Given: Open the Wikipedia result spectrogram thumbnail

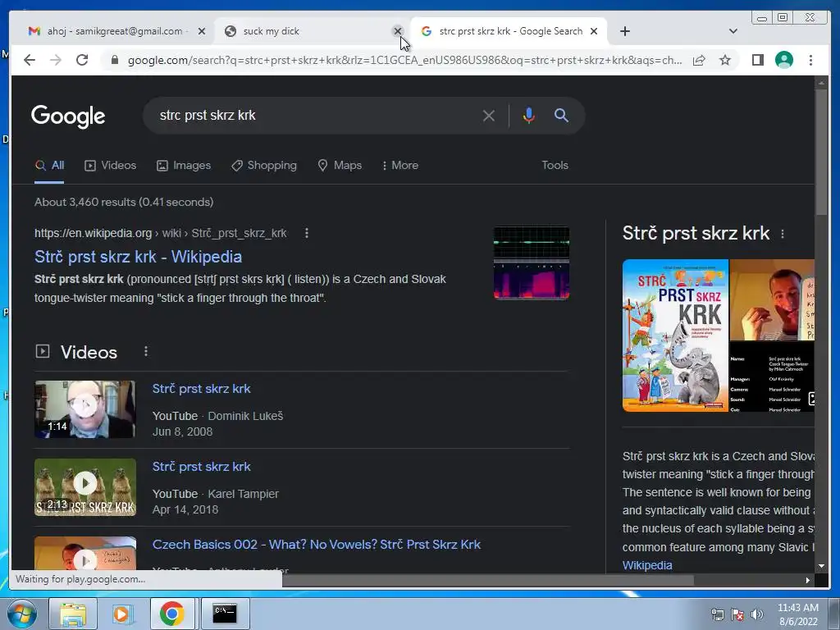Looking at the screenshot, I should coord(532,262).
